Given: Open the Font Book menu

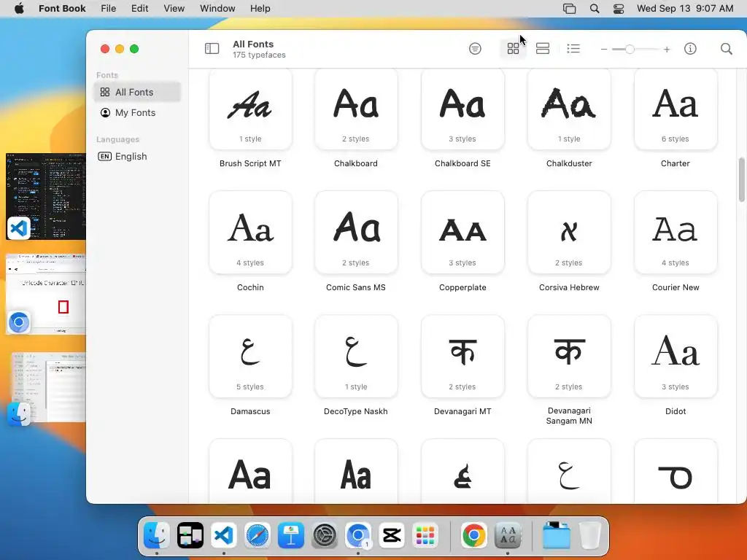Looking at the screenshot, I should pyautogui.click(x=62, y=9).
